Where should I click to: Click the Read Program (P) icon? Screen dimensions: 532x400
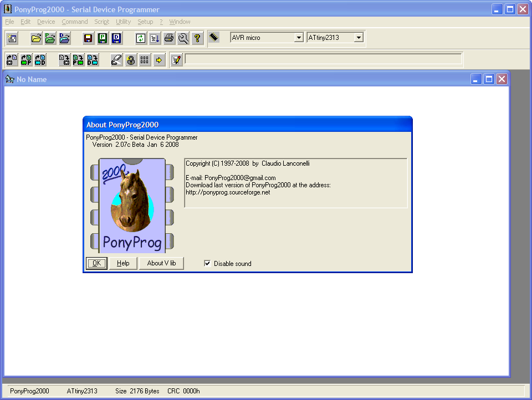click(27, 60)
